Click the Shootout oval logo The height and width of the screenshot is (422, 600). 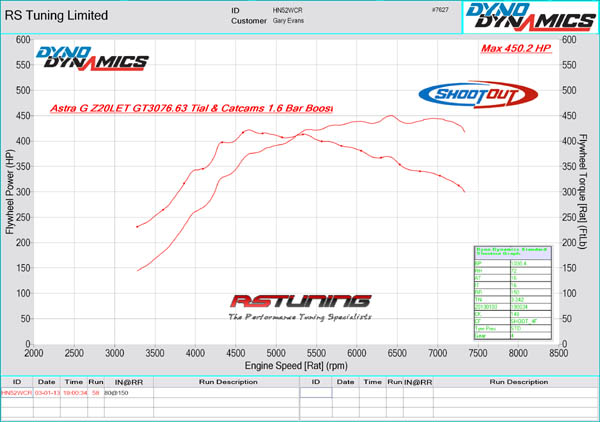pos(478,94)
